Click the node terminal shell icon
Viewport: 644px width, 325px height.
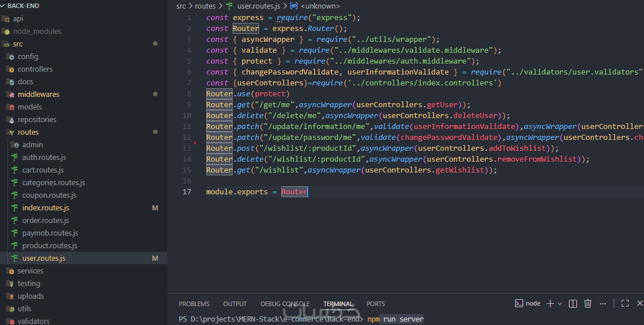pos(519,303)
